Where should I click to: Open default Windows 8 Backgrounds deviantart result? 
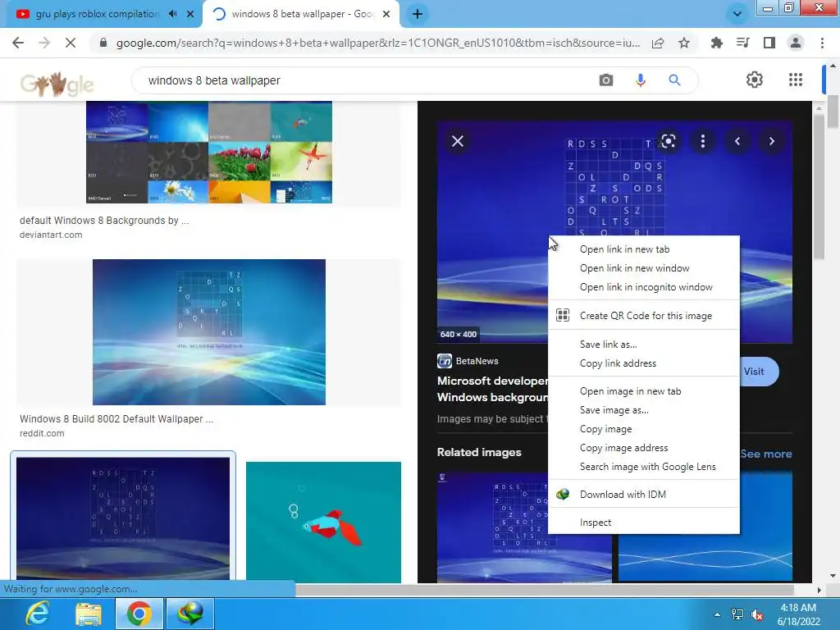[104, 220]
